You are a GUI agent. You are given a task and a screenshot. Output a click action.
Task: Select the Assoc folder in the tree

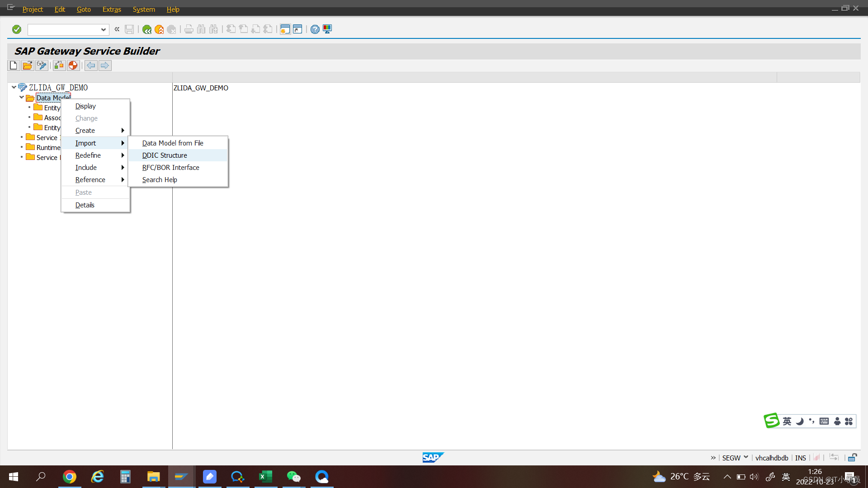52,118
